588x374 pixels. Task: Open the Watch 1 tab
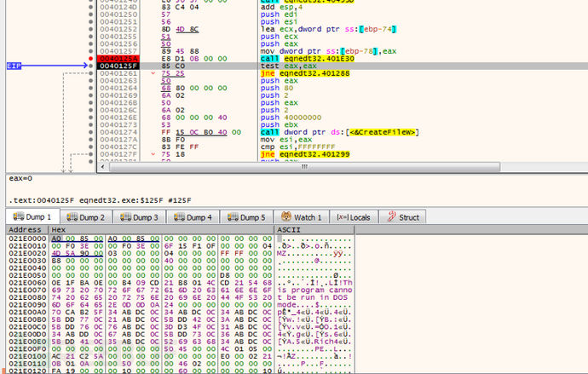[x=302, y=217]
